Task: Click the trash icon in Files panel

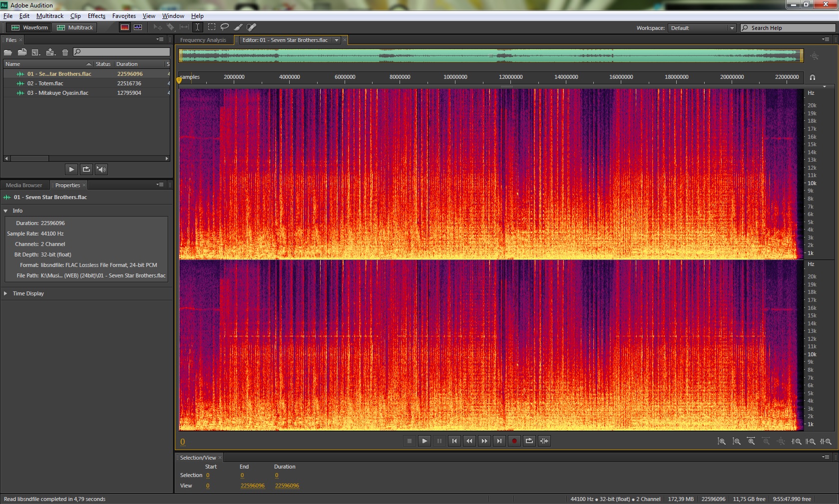Action: pos(65,52)
